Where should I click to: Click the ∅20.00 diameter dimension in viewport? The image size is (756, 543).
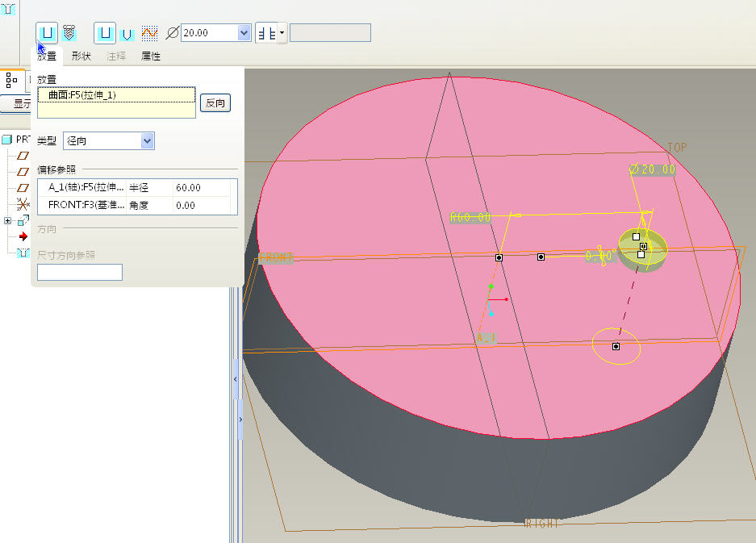tap(653, 169)
